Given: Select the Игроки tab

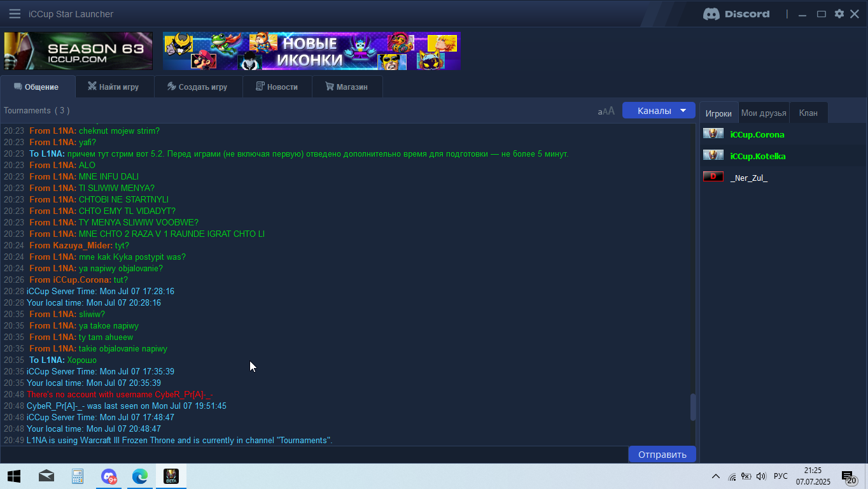Looking at the screenshot, I should pyautogui.click(x=718, y=113).
